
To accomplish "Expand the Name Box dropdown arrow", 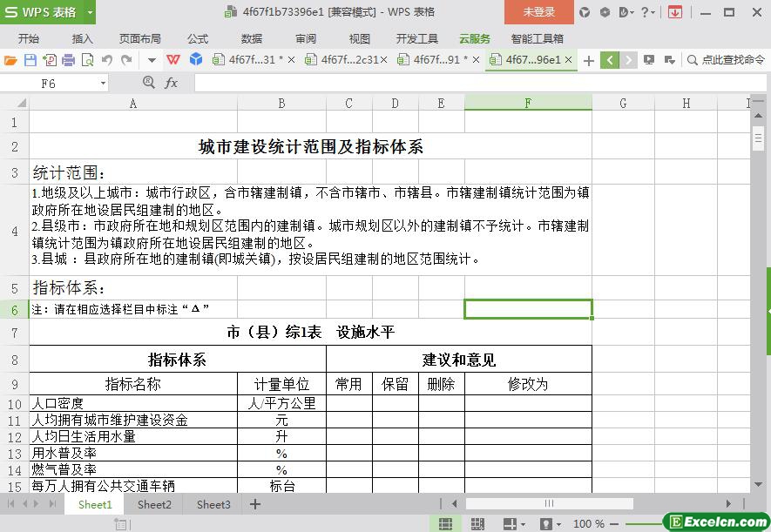I will 103,83.
